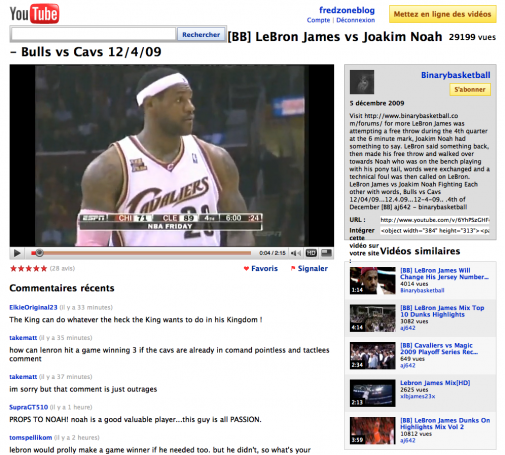Click the '0:04 / 2:15' time display
This screenshot has width=505, height=455.
click(x=272, y=253)
